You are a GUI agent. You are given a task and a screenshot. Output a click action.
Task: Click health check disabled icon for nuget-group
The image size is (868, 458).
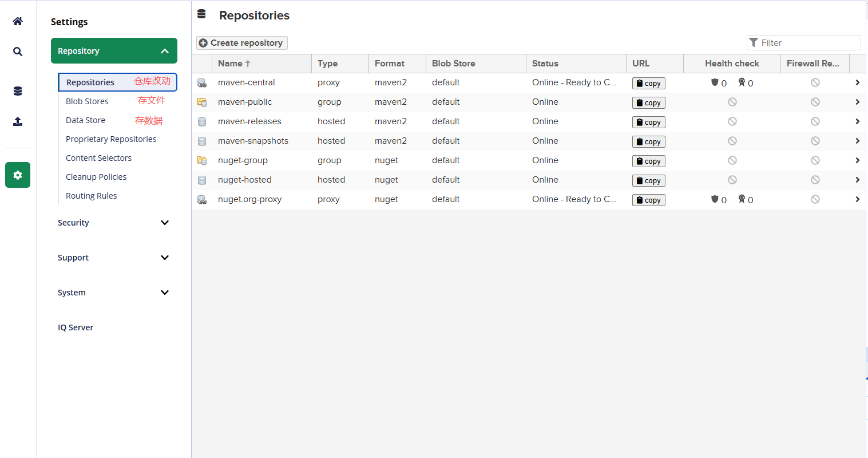pos(732,160)
